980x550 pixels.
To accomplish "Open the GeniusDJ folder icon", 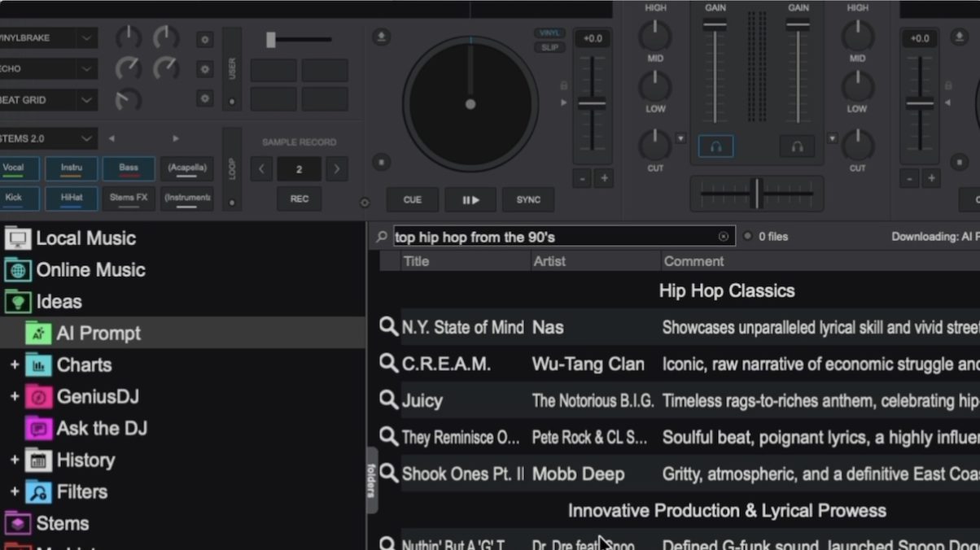I will click(37, 397).
